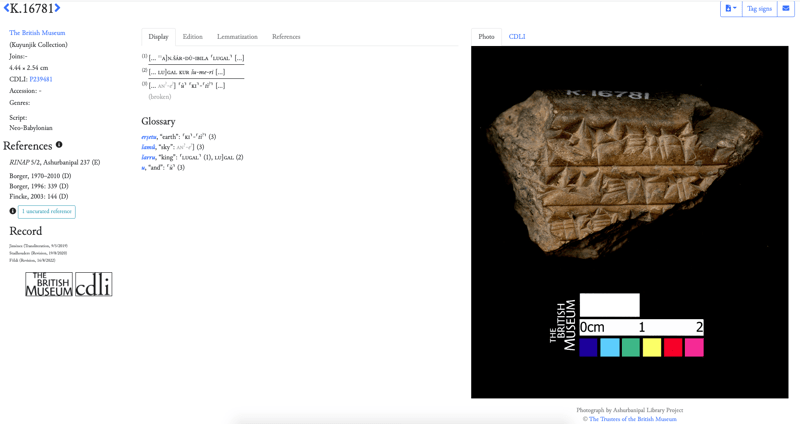Open the Lemmatization tab

coord(237,37)
